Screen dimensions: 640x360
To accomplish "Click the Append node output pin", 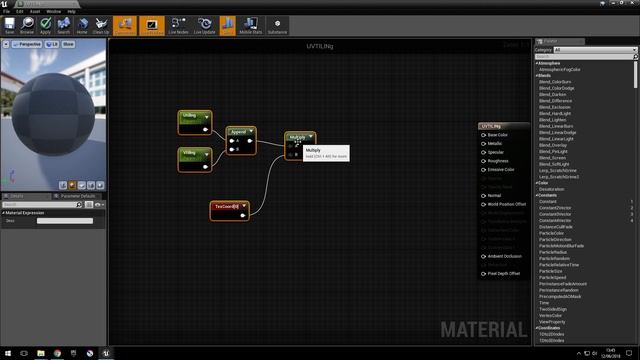I will 250,141.
